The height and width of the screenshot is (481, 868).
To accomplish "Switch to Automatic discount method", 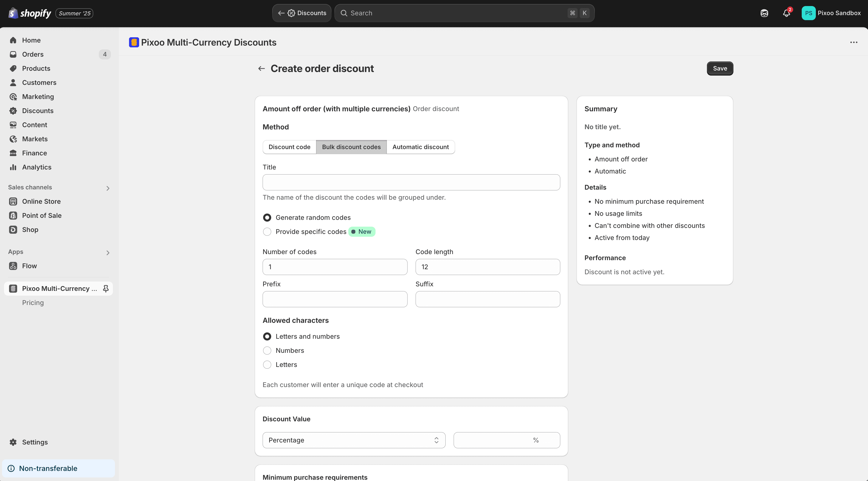I will (421, 147).
